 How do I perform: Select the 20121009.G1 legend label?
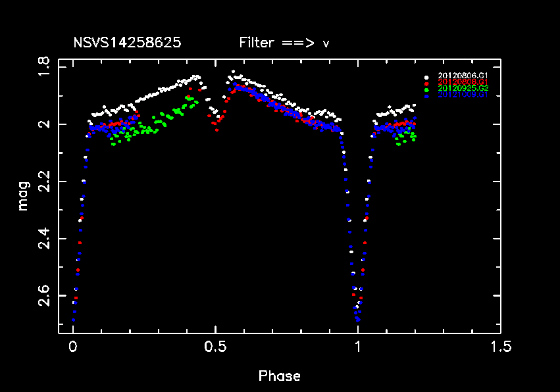point(463,95)
